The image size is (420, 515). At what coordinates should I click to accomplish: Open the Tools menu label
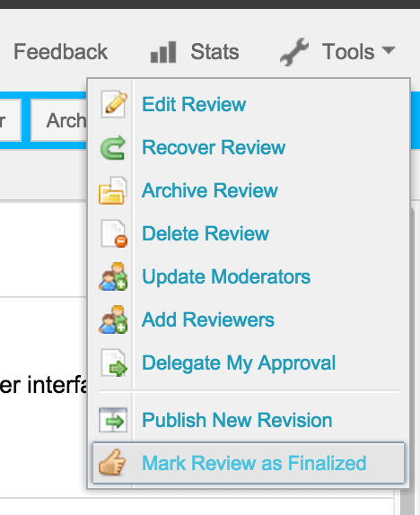click(348, 52)
